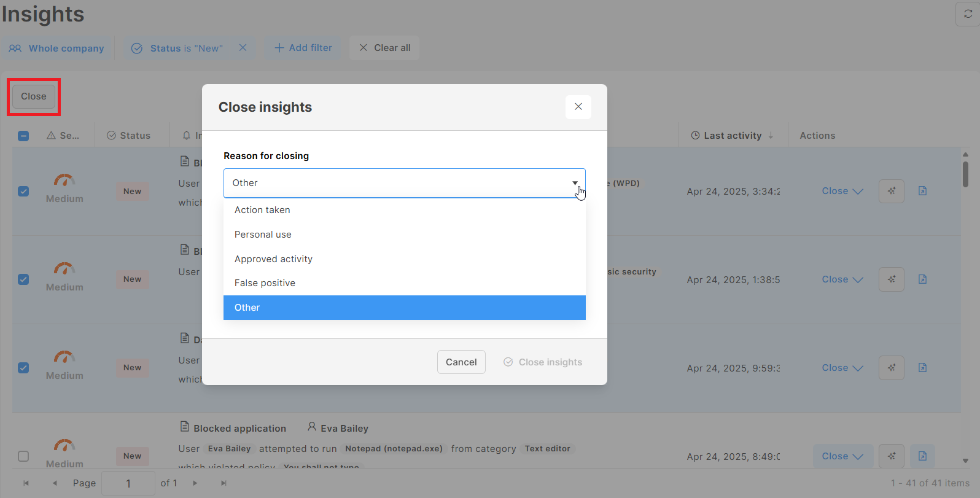Image resolution: width=980 pixels, height=498 pixels.
Task: Close the dialog with the X icon
Action: tap(578, 107)
